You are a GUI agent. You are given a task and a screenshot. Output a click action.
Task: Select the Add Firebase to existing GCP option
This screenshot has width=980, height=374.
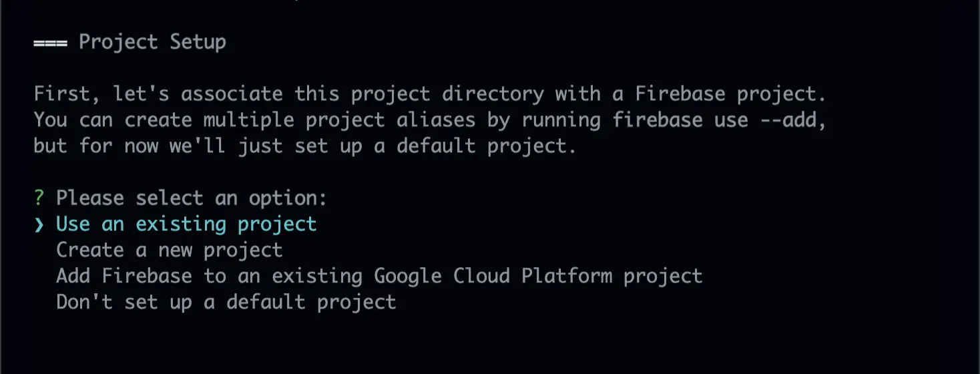(379, 276)
